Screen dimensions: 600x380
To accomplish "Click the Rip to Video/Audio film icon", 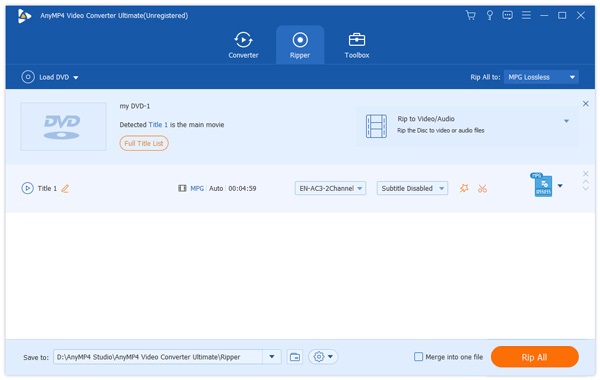I will [376, 126].
